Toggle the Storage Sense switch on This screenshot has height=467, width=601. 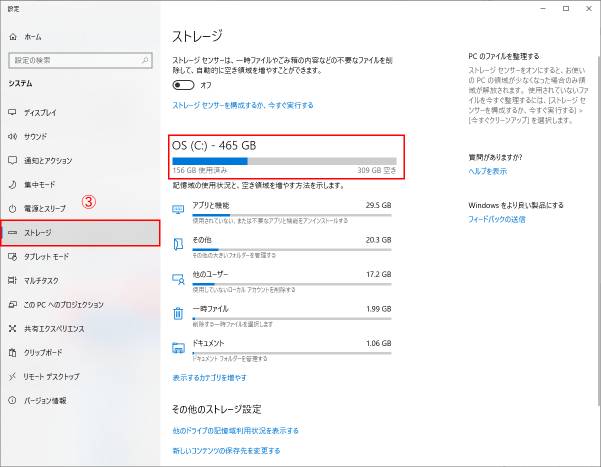(183, 84)
